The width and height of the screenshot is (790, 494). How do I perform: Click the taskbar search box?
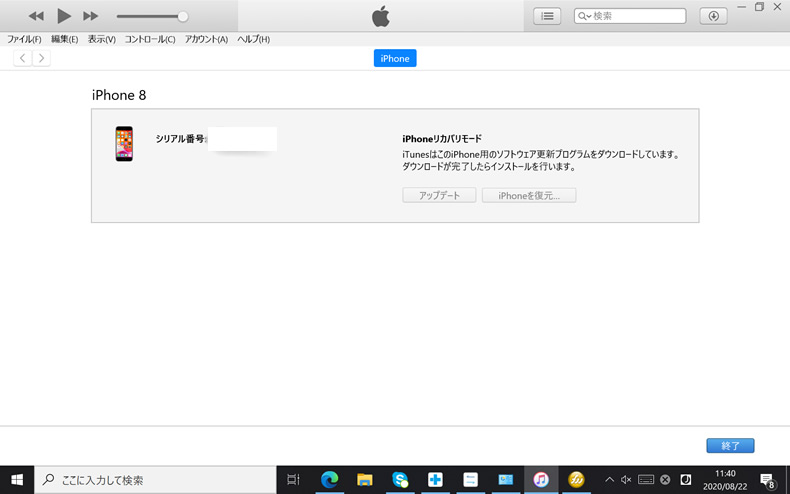pyautogui.click(x=155, y=480)
